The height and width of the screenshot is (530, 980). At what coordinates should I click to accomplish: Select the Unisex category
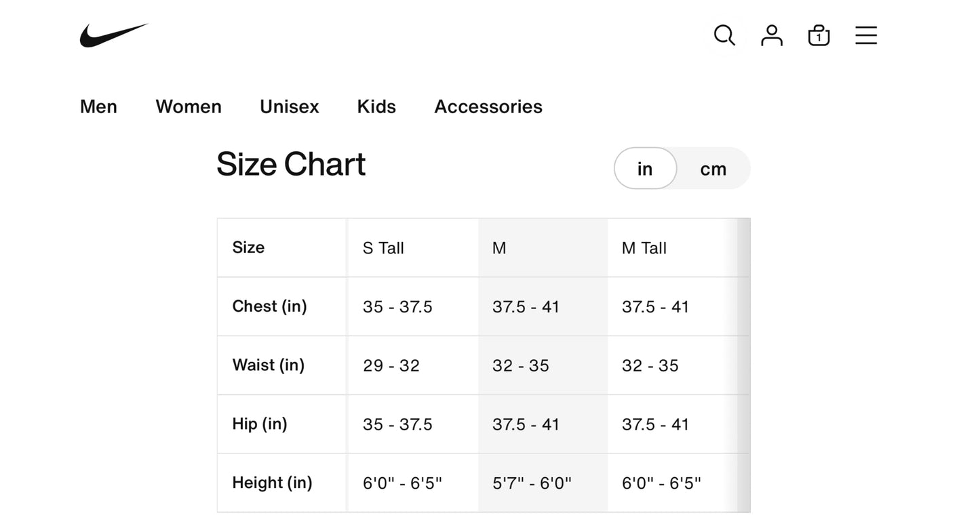tap(289, 107)
